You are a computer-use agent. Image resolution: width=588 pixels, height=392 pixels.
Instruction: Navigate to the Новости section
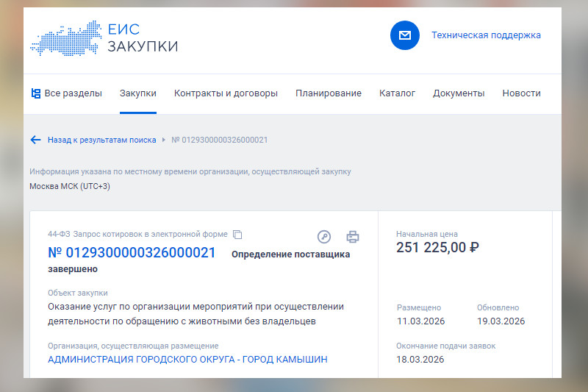(521, 93)
